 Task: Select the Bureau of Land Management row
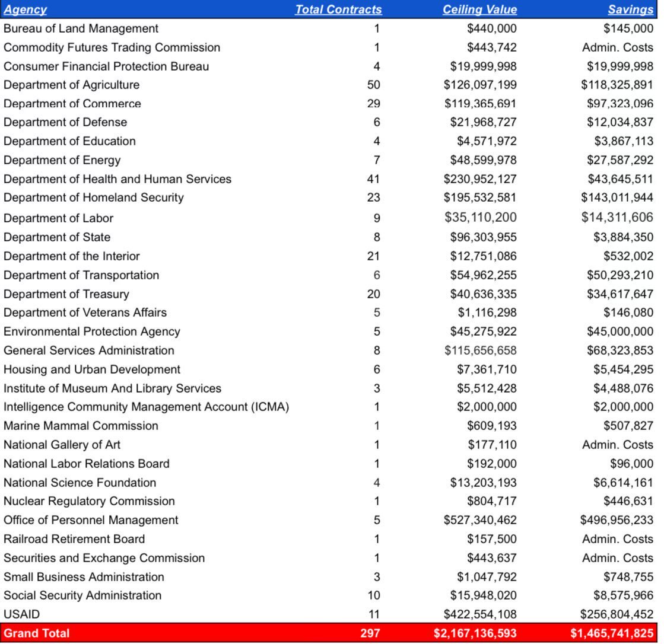[81, 28]
